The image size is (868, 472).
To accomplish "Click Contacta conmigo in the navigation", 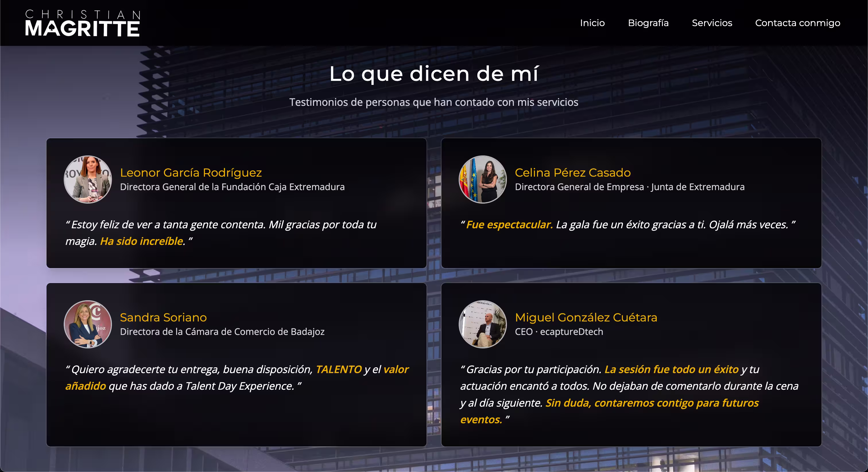I will 797,23.
